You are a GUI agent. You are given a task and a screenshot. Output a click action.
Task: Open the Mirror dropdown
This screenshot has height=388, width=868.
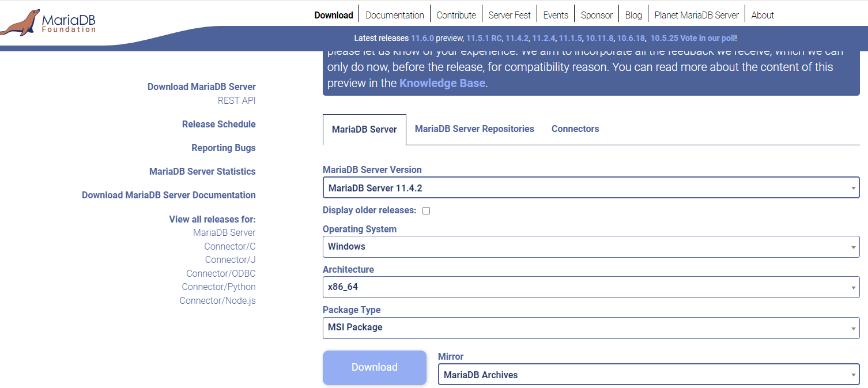click(649, 375)
